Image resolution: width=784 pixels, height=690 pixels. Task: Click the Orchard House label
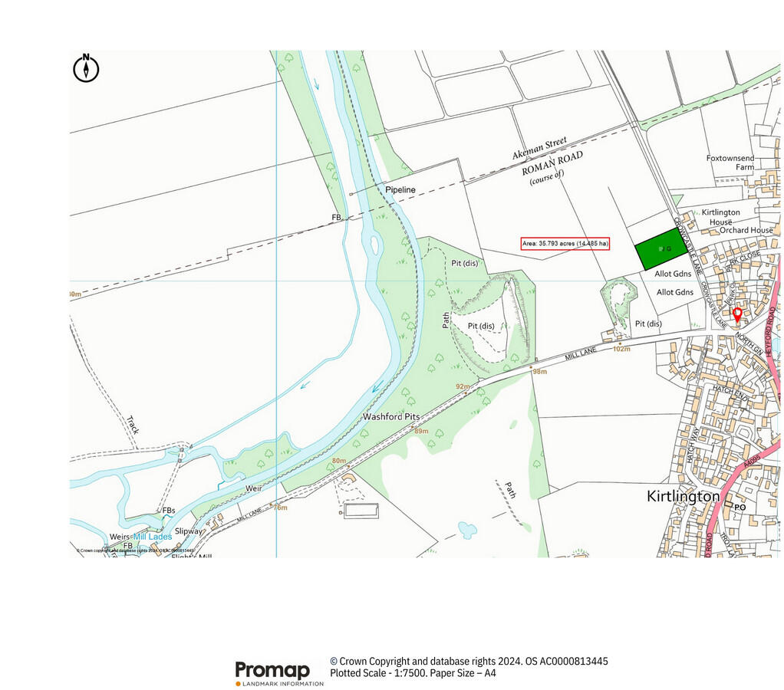[x=746, y=230]
